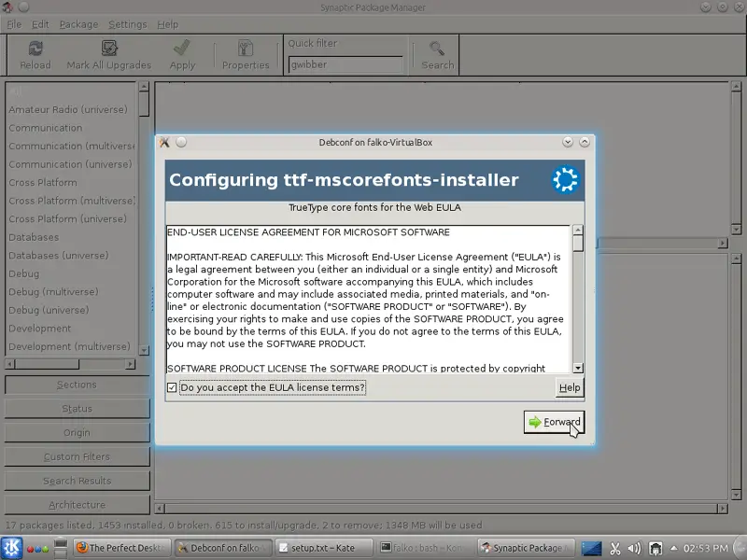Click the Architecture filter button

pos(77,505)
